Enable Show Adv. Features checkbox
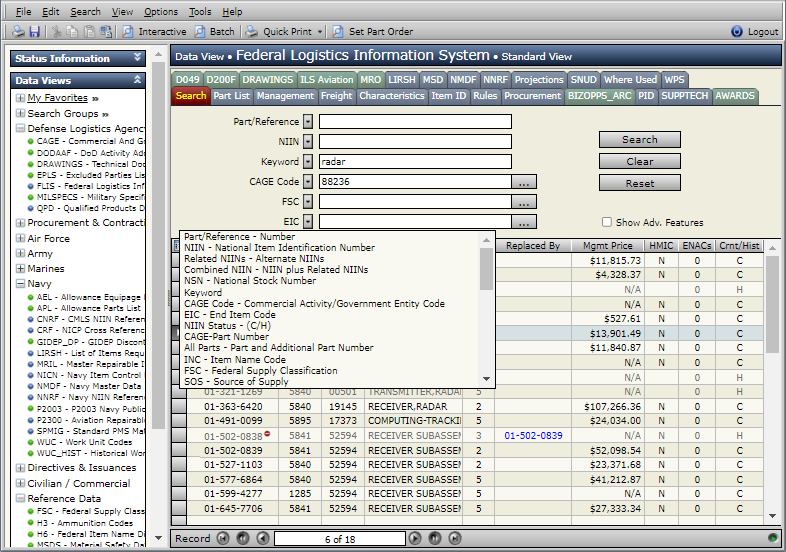Screen dimensions: 786x552 [x=607, y=222]
